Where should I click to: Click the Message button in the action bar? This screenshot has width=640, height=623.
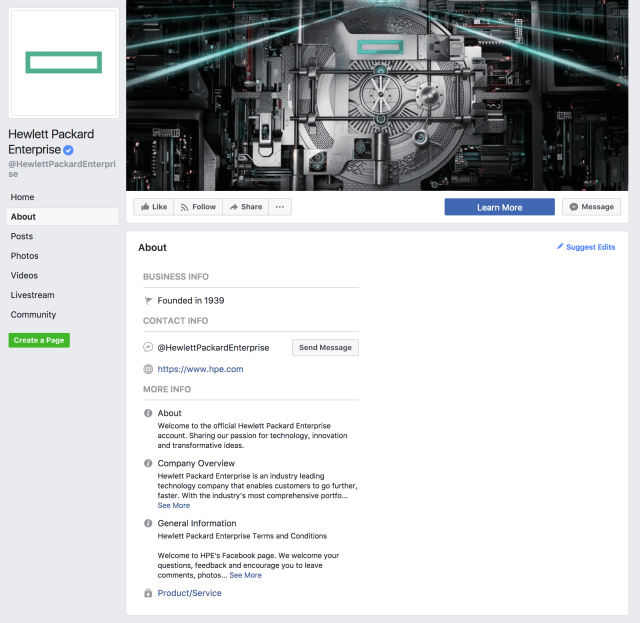point(591,207)
